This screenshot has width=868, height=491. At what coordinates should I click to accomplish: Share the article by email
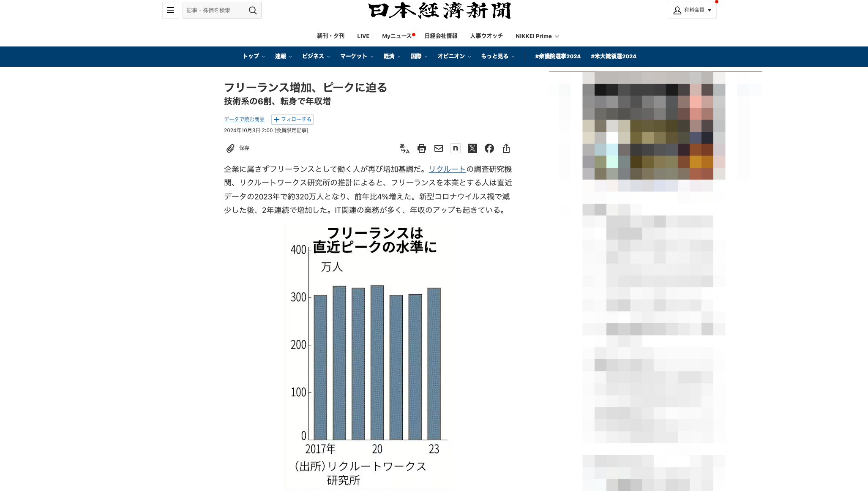tap(438, 148)
